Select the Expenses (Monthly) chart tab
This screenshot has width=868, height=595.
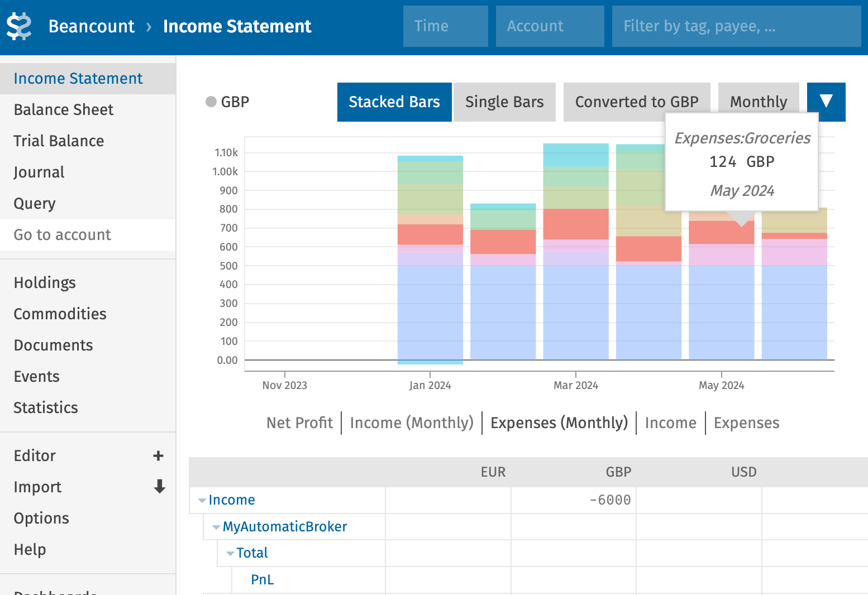[x=559, y=423]
